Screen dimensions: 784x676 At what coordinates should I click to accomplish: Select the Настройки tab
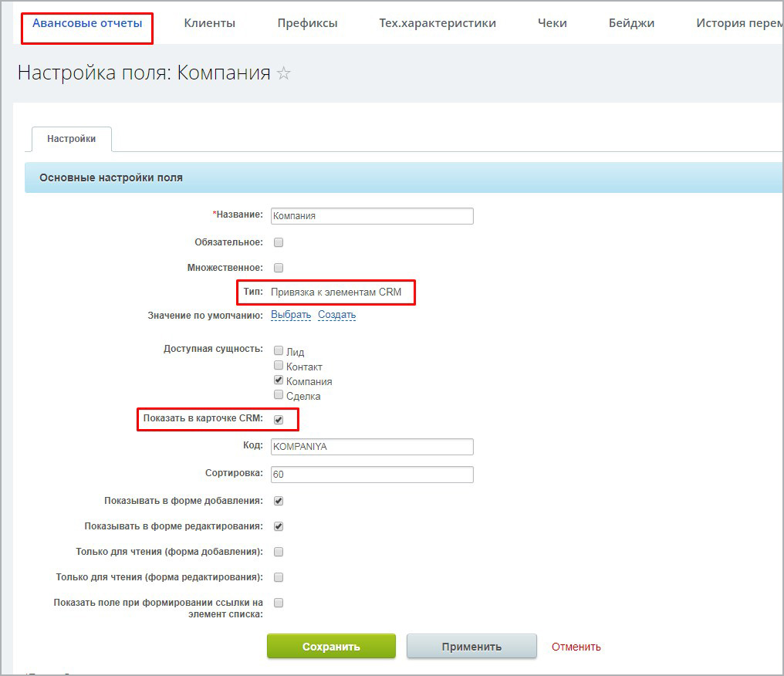[x=71, y=139]
